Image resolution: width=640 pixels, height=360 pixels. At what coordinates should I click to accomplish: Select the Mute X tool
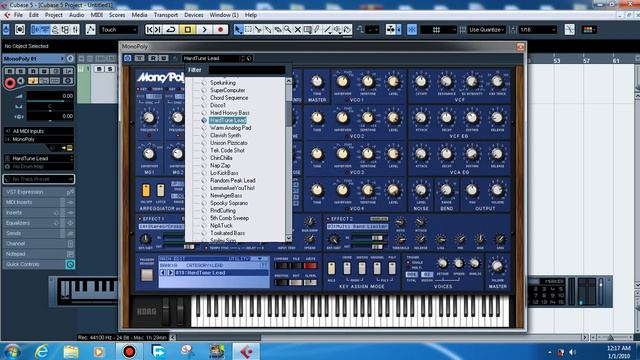coord(298,29)
